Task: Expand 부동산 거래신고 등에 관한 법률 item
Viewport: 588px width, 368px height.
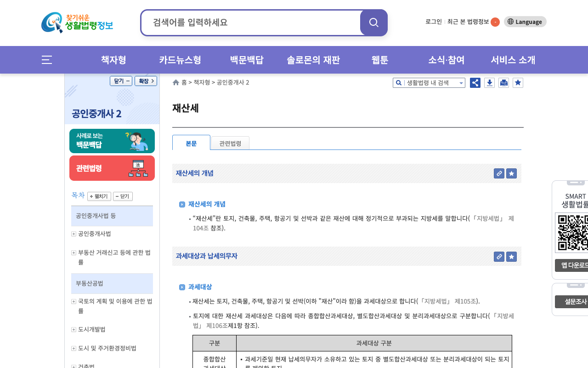Action: coord(73,253)
